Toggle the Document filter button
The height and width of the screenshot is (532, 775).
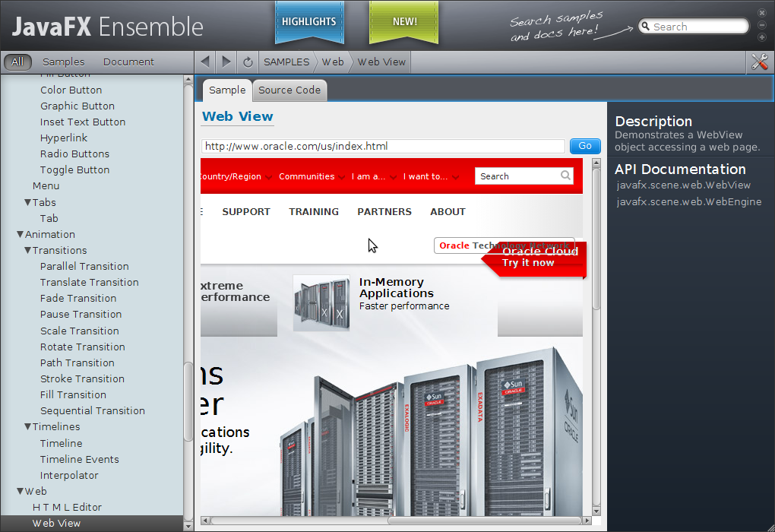[x=128, y=62]
